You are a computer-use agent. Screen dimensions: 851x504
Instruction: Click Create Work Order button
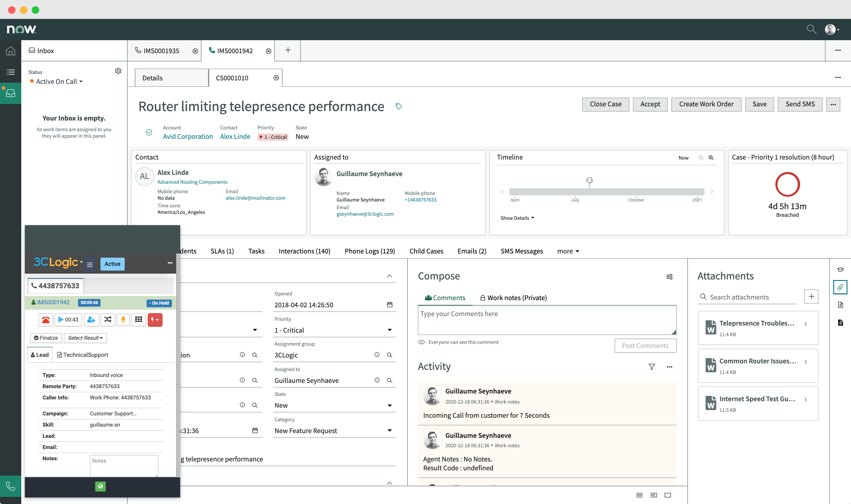click(706, 104)
